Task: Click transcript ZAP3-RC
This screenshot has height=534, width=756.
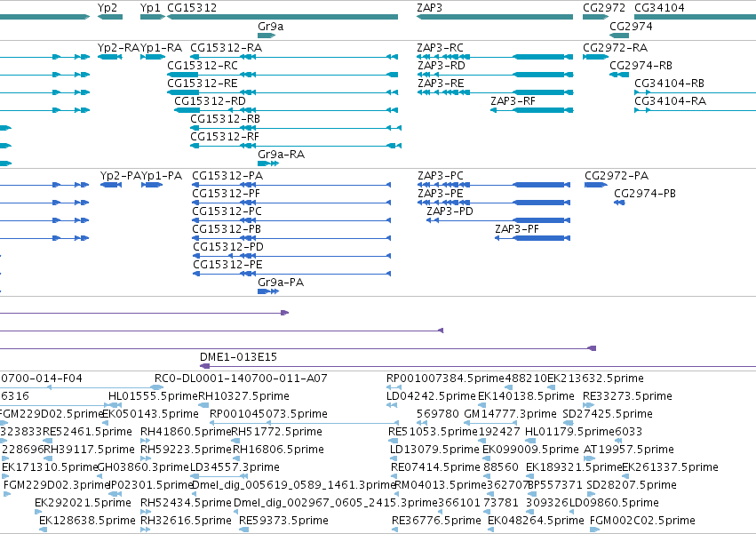Action: click(441, 48)
